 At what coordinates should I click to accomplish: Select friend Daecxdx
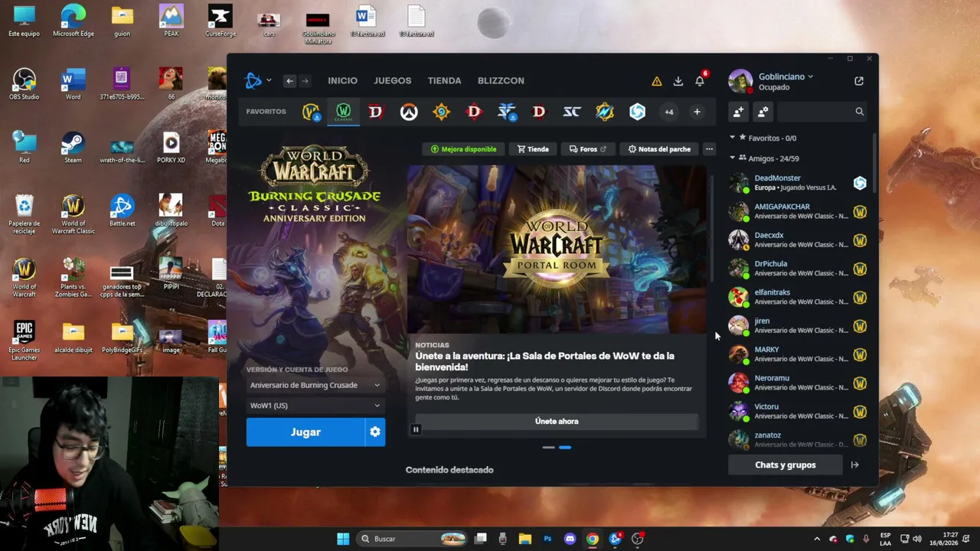click(x=798, y=240)
